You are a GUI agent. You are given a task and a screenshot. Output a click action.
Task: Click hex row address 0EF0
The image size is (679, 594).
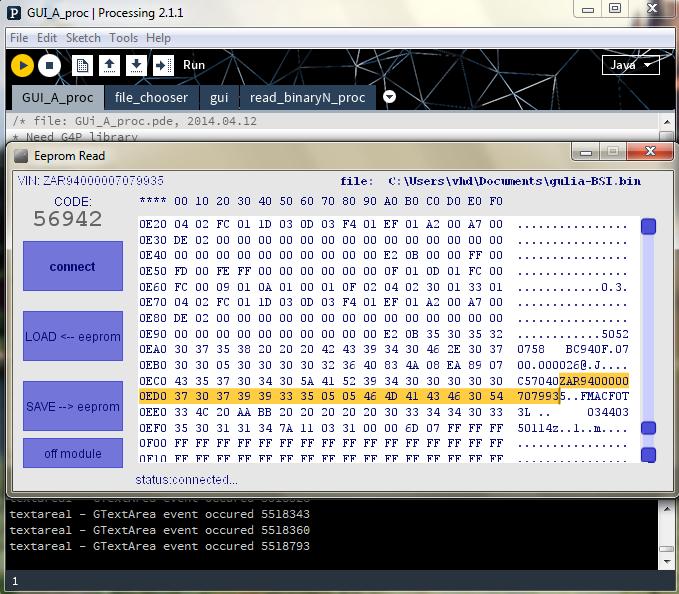pyautogui.click(x=152, y=428)
